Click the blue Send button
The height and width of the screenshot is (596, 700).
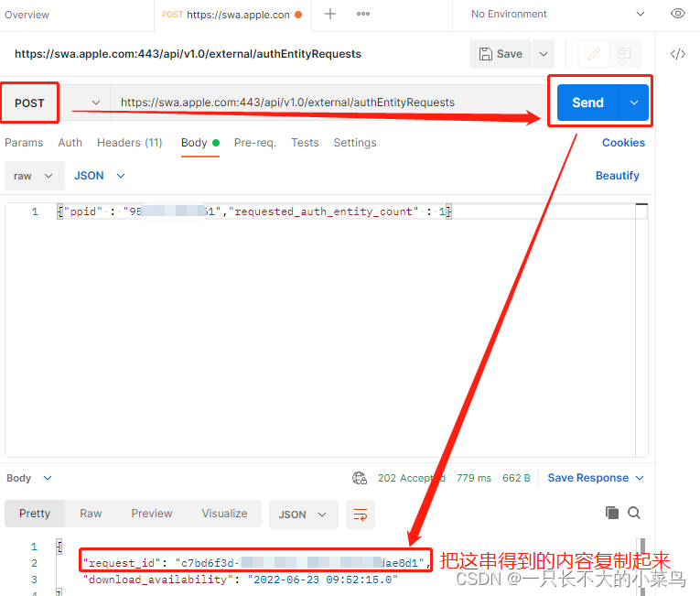(x=588, y=103)
